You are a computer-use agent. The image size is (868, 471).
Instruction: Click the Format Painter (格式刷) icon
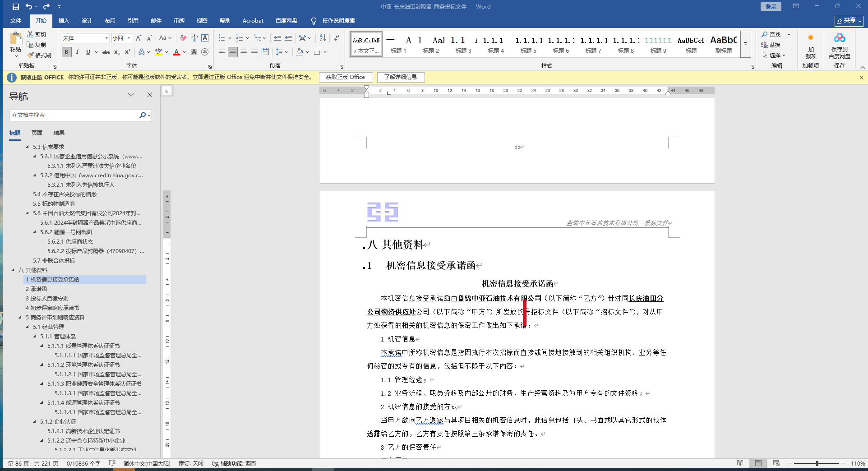click(x=39, y=55)
